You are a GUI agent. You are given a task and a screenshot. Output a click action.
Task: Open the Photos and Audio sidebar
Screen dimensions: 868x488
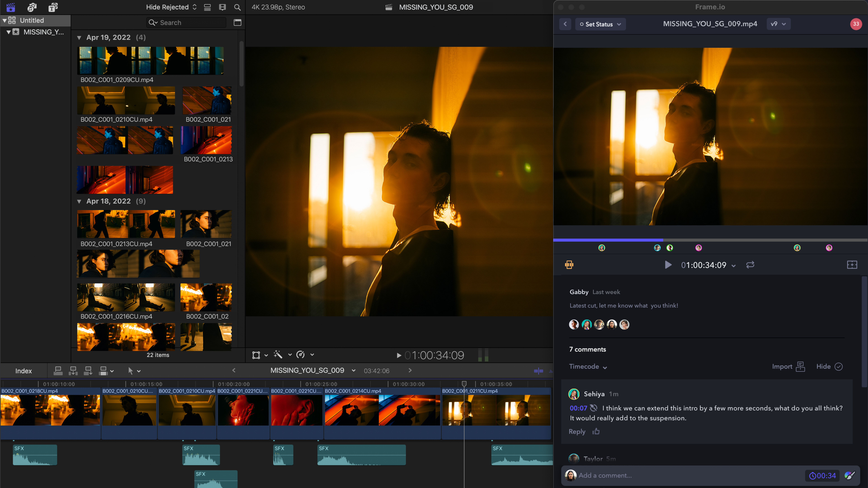[32, 7]
